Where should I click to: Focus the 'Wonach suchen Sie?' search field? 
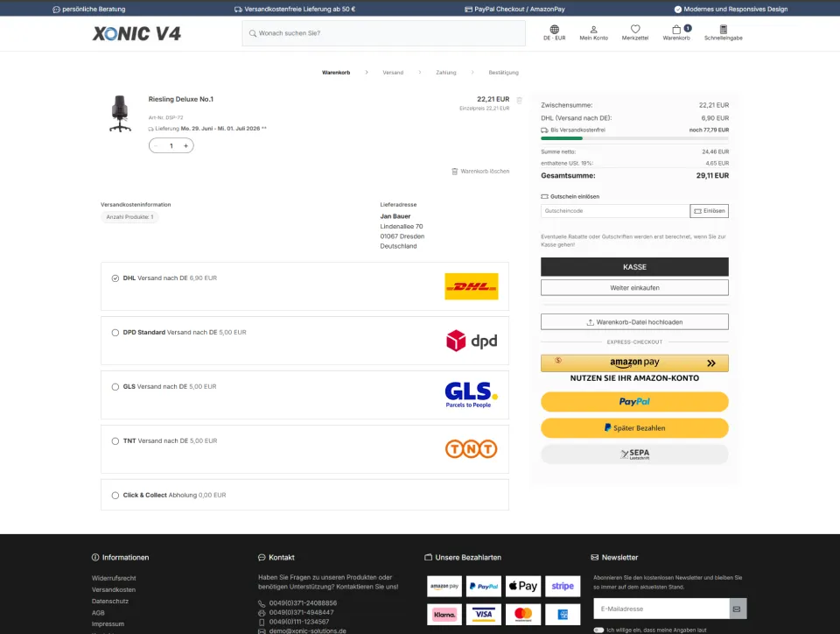point(383,33)
